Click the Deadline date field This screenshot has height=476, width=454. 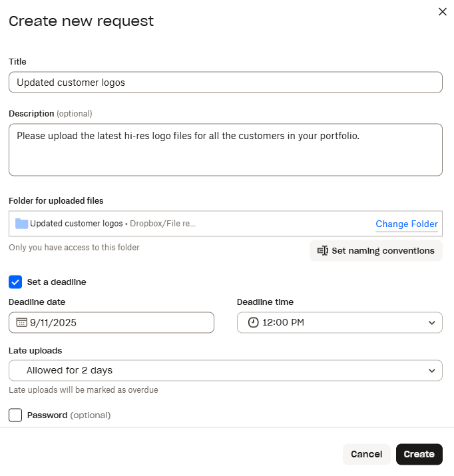pyautogui.click(x=111, y=322)
